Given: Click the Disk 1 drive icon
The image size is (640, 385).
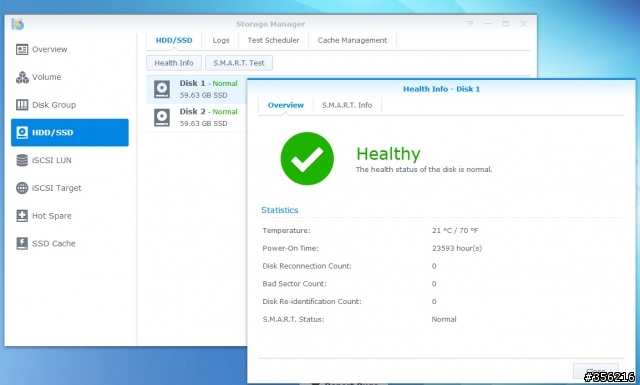Looking at the screenshot, I should coord(162,89).
